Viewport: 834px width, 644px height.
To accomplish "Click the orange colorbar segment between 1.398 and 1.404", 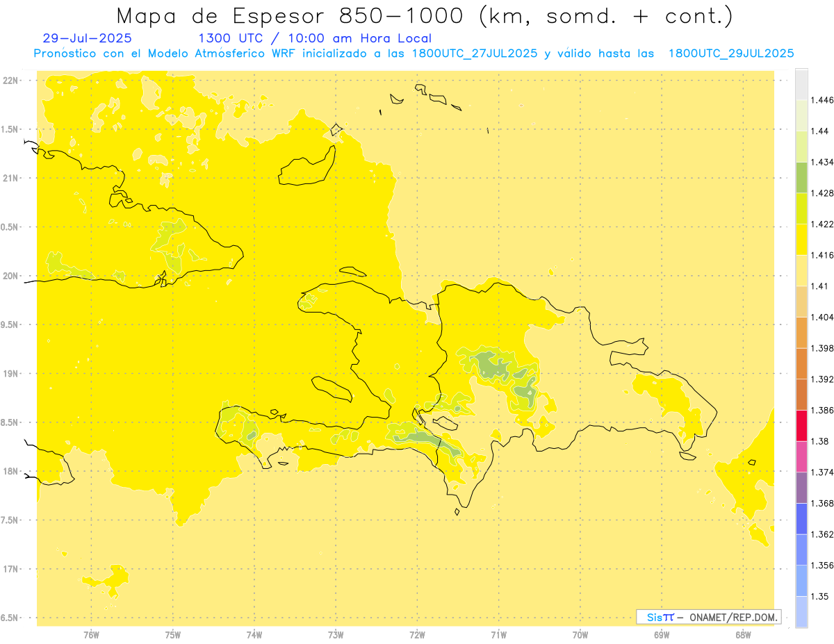I will tap(801, 332).
